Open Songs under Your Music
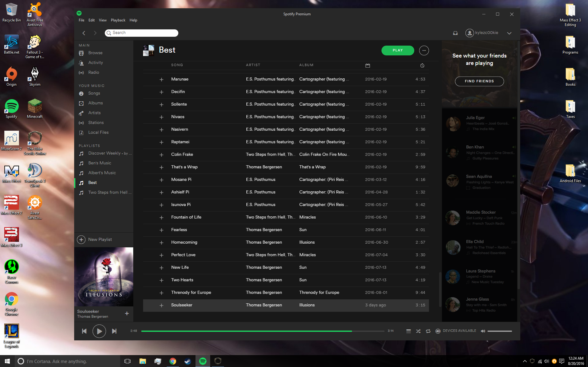 94,93
